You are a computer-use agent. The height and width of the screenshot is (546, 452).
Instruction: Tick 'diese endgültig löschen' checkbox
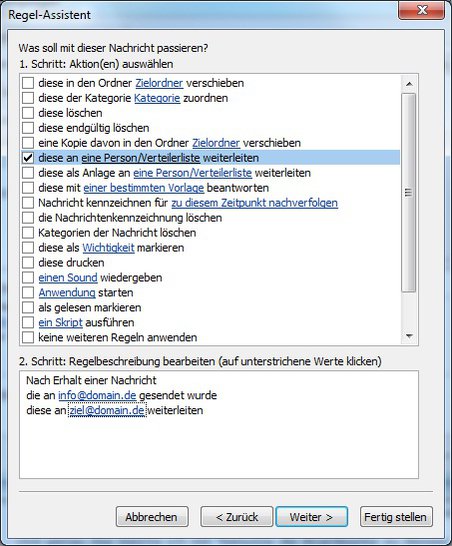tap(28, 128)
